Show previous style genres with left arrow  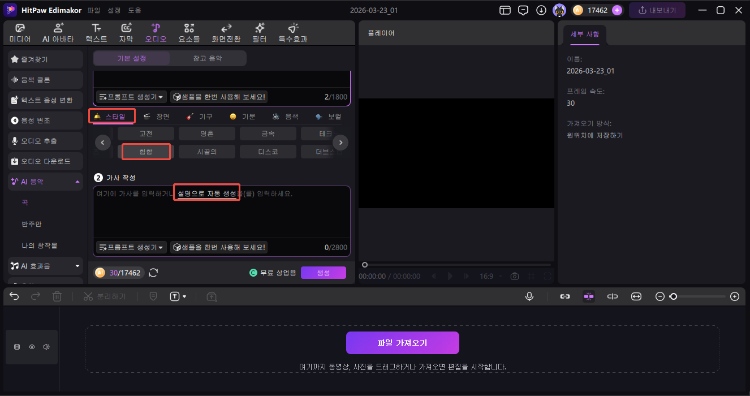coord(103,143)
